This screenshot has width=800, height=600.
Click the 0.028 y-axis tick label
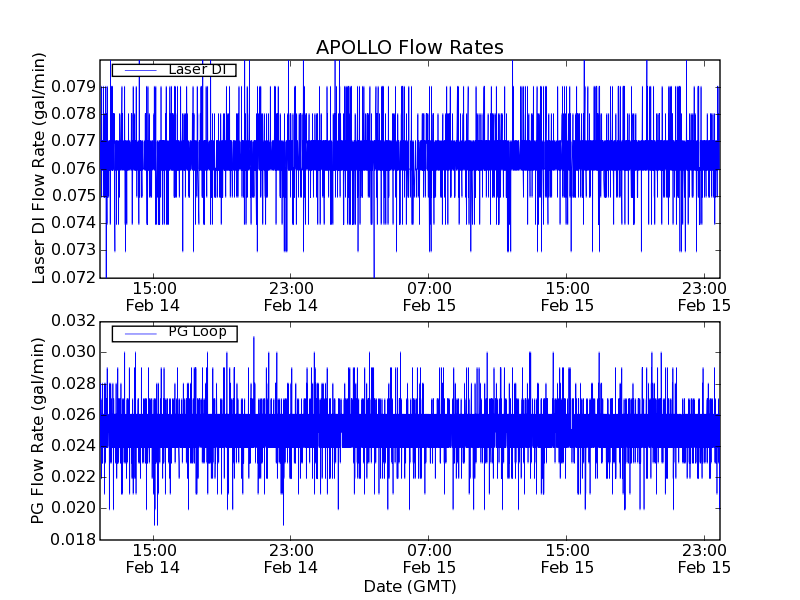click(x=73, y=384)
